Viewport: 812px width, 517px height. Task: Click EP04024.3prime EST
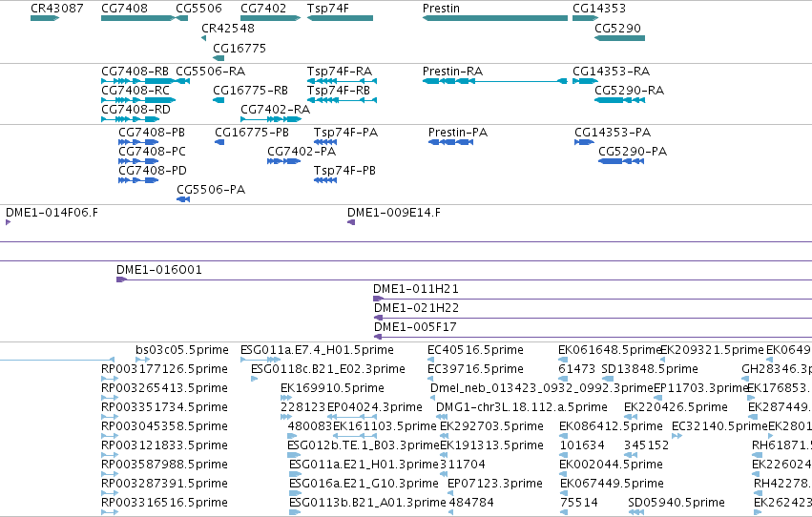(352, 417)
